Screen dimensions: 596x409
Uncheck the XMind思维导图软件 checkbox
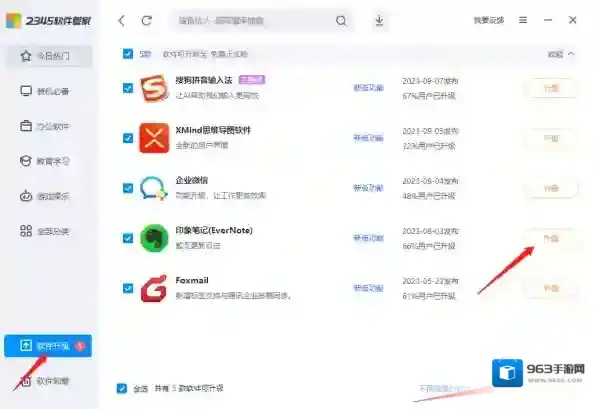coord(128,138)
